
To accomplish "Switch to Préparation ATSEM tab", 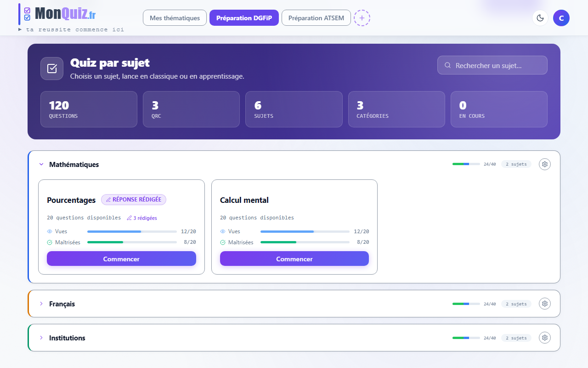I will tap(316, 18).
